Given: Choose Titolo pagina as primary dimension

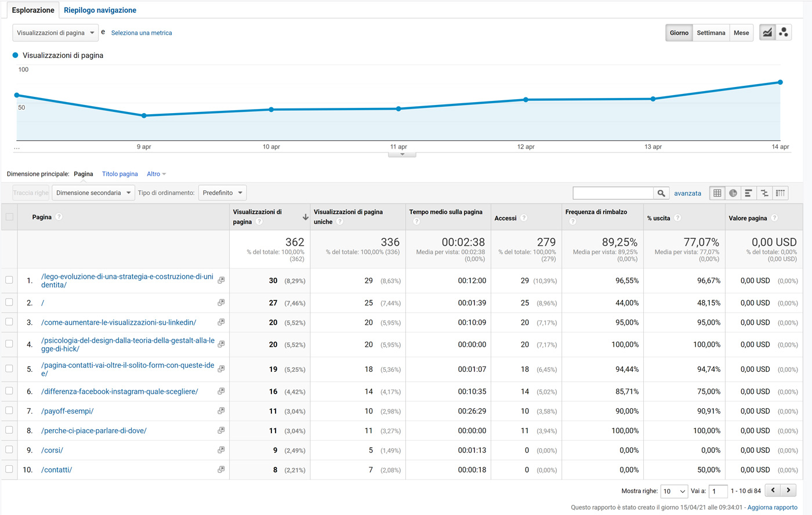Looking at the screenshot, I should tap(120, 174).
